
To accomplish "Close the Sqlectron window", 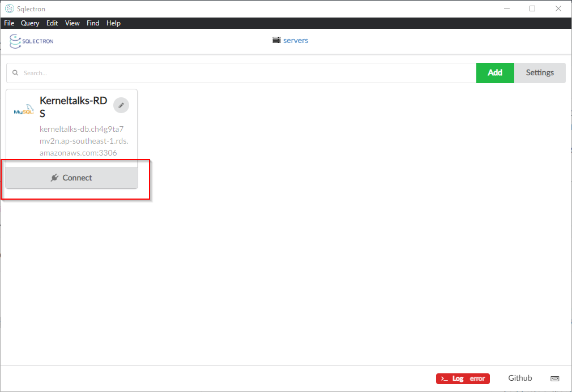I will click(x=558, y=8).
